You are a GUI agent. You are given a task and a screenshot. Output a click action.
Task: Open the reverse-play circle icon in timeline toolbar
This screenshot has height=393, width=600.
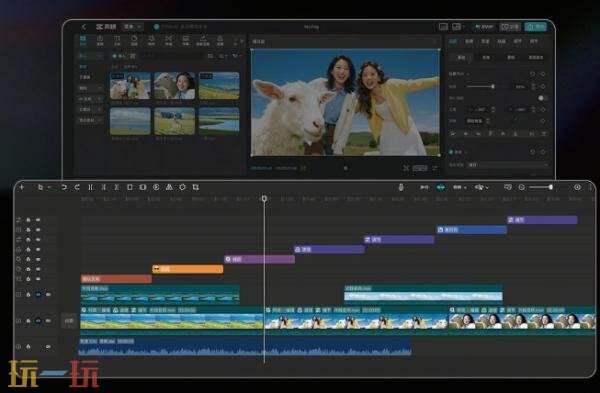coord(156,187)
